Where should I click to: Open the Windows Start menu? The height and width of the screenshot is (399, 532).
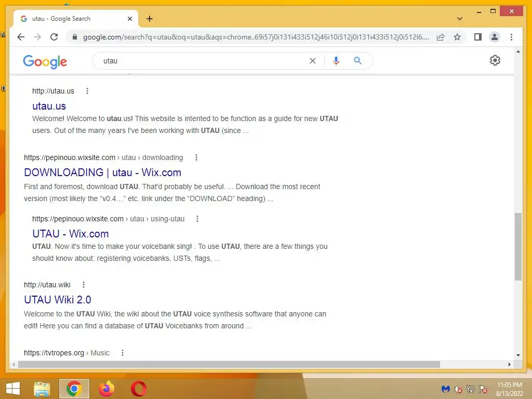pos(13,389)
